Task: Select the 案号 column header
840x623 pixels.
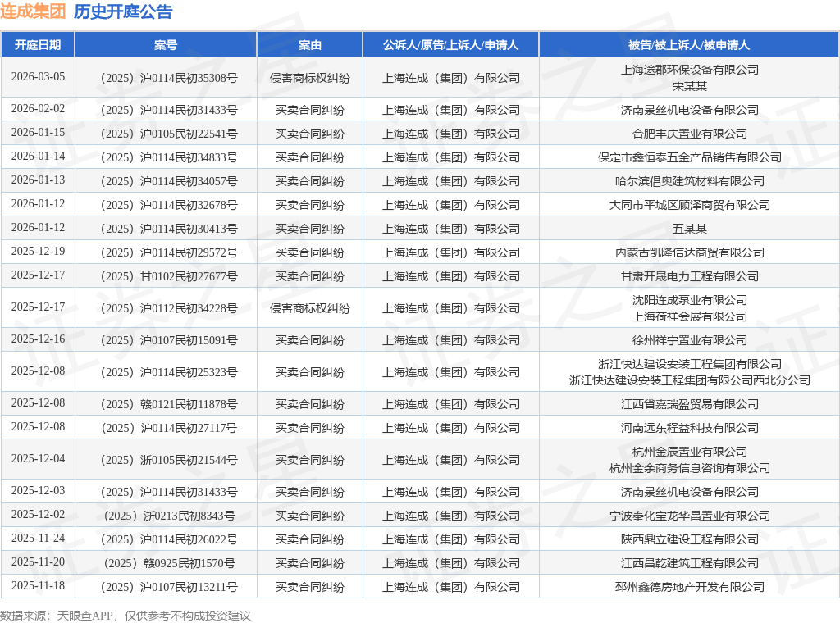Action: click(166, 45)
